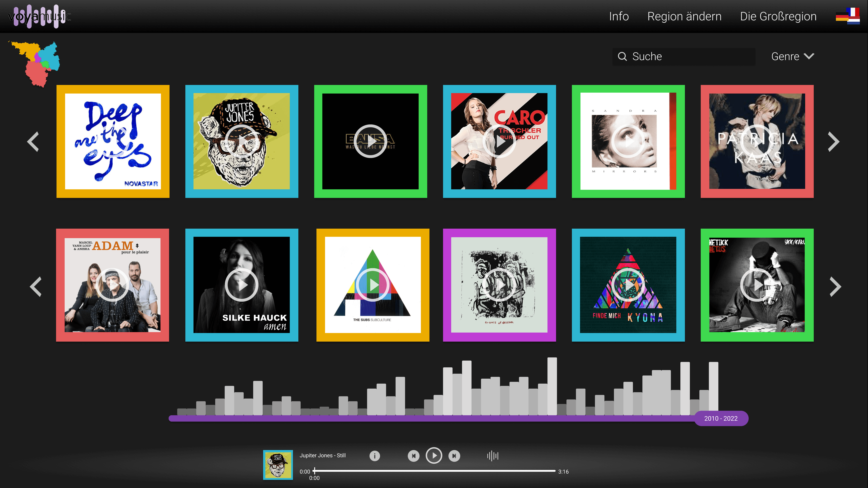The width and height of the screenshot is (868, 488).
Task: Click the voyamusic logo
Action: 39,16
